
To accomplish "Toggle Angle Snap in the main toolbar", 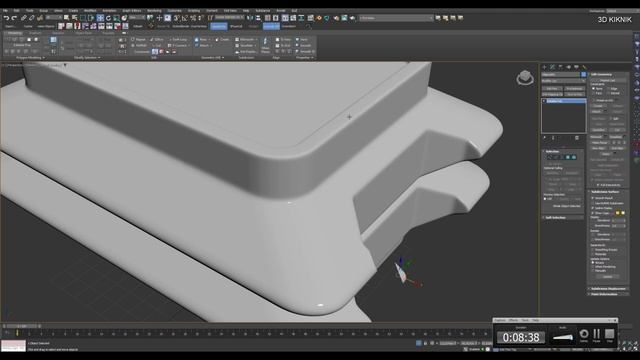I will pyautogui.click(x=184, y=18).
